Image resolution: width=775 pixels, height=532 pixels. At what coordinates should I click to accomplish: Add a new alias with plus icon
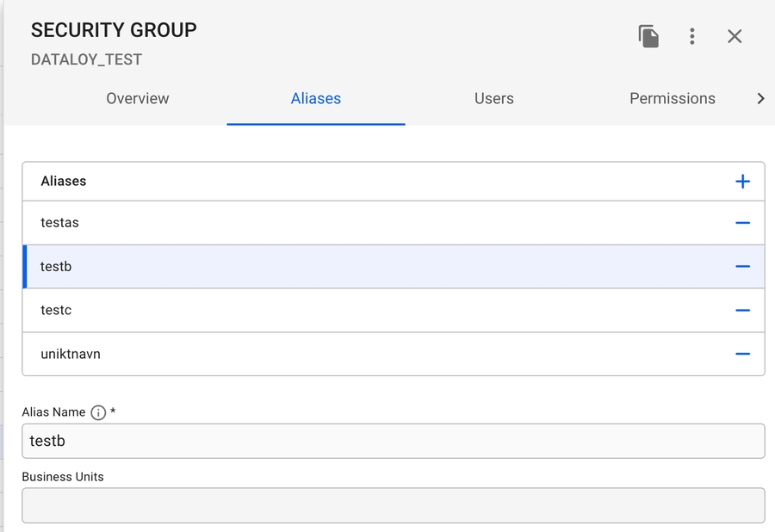(x=742, y=182)
